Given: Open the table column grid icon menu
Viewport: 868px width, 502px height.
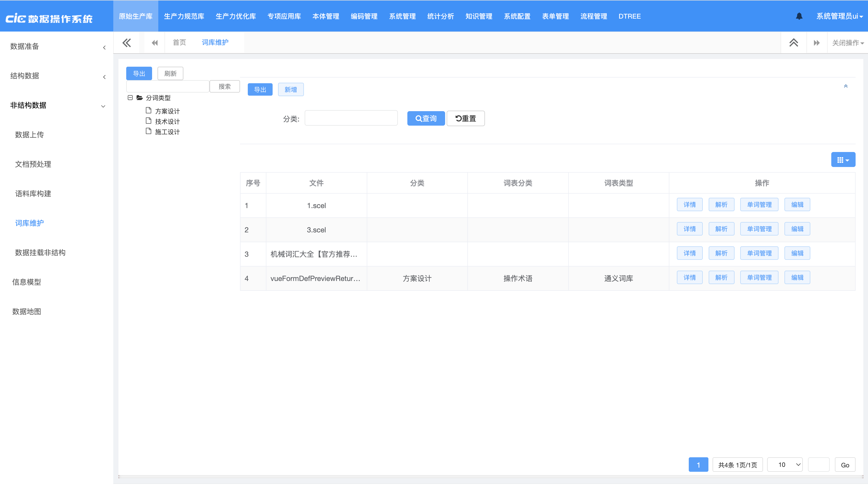Looking at the screenshot, I should [842, 160].
